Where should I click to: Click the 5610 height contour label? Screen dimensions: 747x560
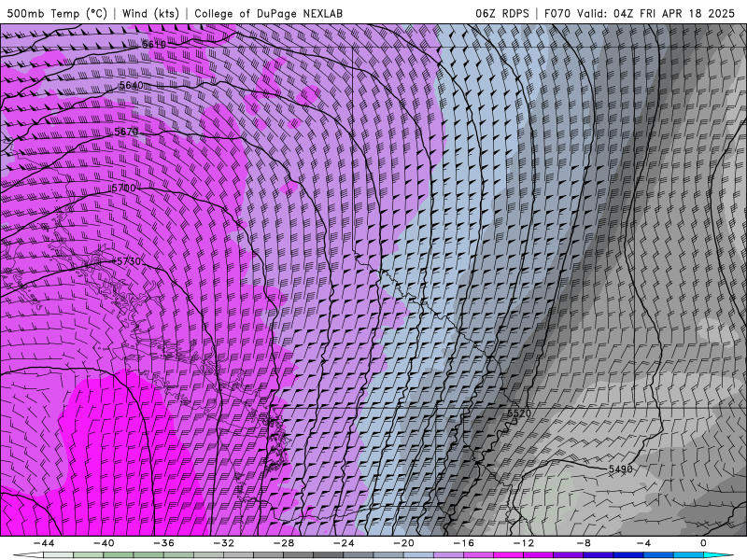tap(154, 44)
